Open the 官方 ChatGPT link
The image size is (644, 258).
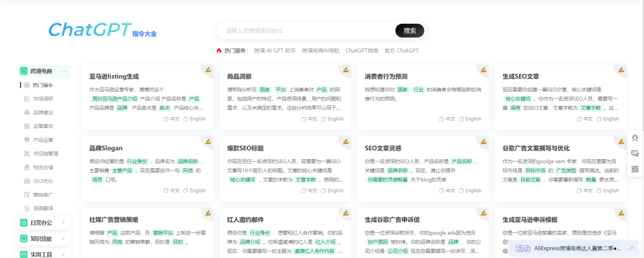pyautogui.click(x=401, y=51)
